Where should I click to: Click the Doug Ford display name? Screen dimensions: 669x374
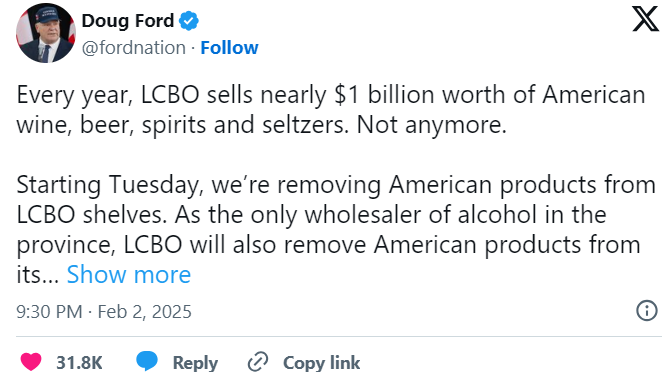128,21
